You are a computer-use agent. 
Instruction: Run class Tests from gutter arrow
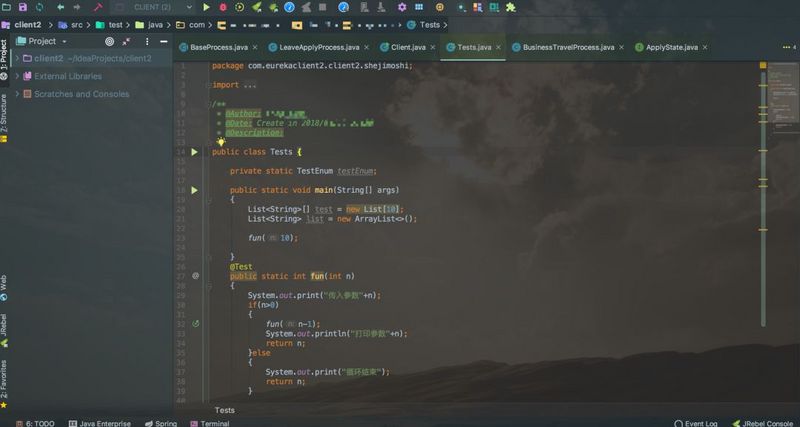pos(194,152)
